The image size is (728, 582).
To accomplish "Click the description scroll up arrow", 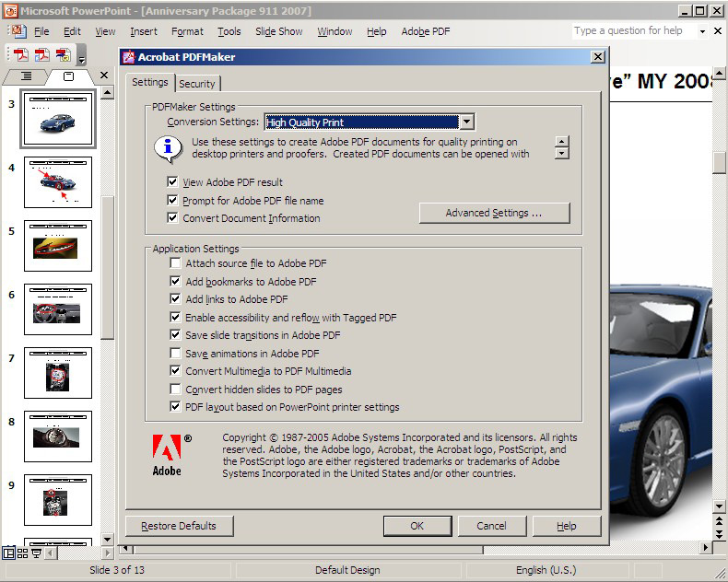I will pyautogui.click(x=562, y=142).
